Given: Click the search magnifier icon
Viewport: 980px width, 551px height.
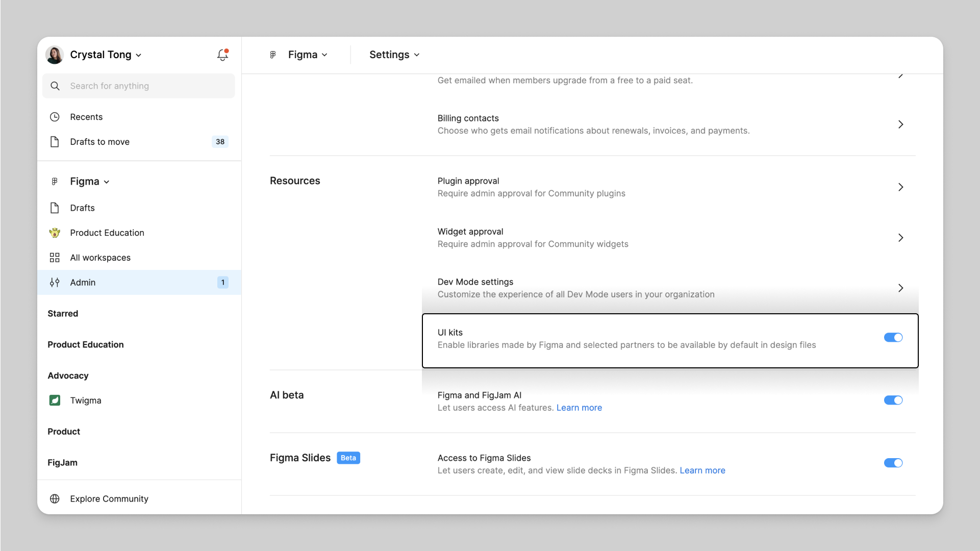Looking at the screenshot, I should click(55, 86).
